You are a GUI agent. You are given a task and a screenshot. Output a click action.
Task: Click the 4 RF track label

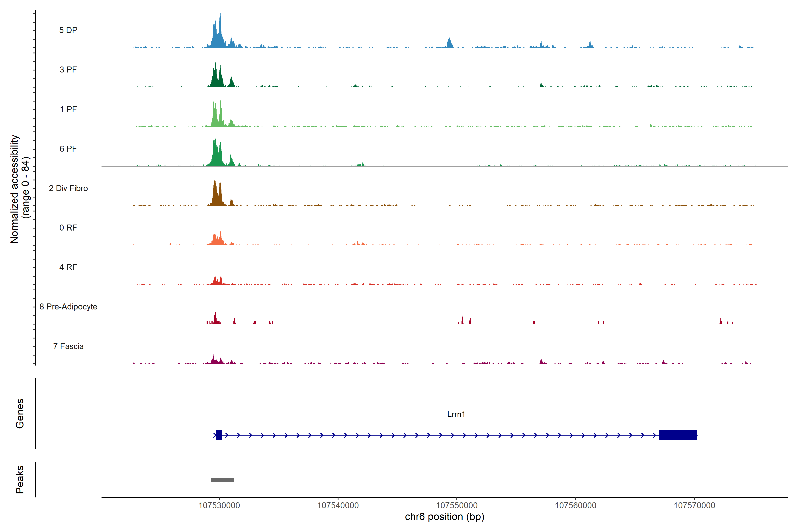click(x=68, y=267)
